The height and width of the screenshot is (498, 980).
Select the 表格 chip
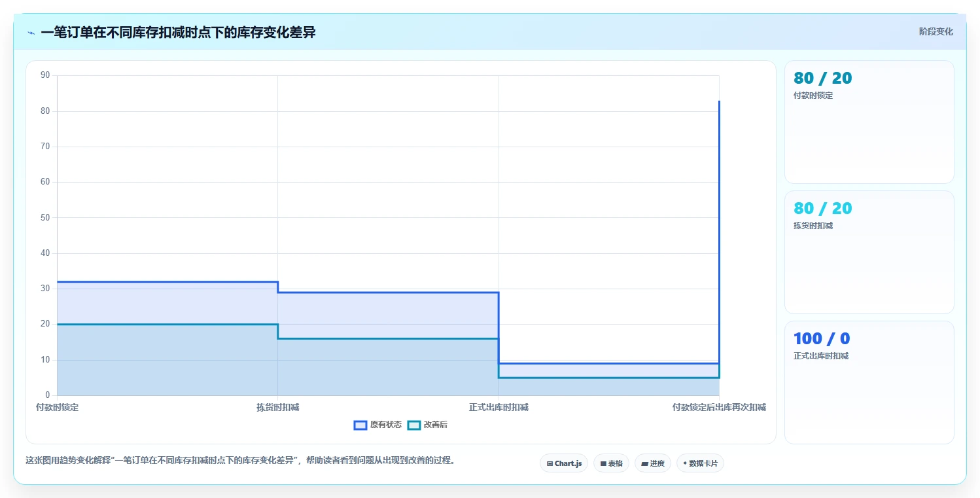pyautogui.click(x=611, y=463)
